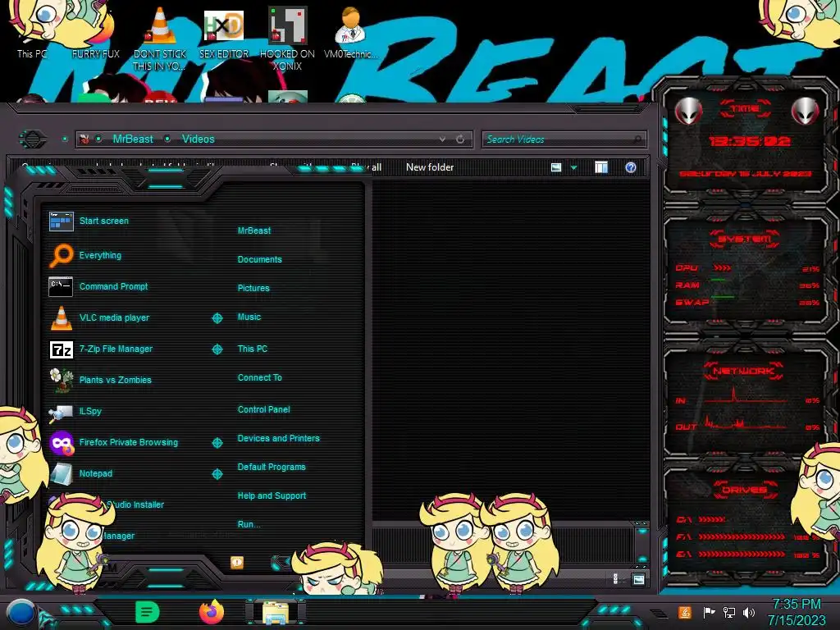Switch to large thumbnails view in status bar
Screen dimensions: 840x630
tap(638, 579)
